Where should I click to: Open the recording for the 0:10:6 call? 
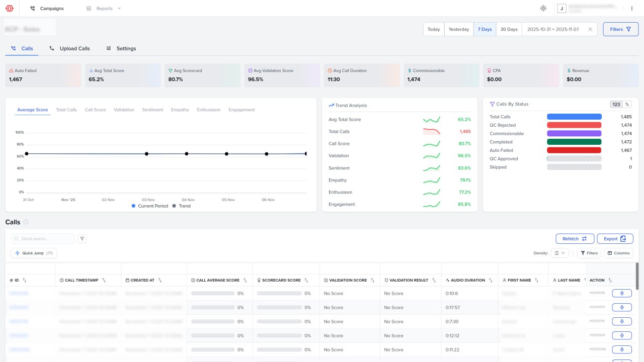coord(622,293)
